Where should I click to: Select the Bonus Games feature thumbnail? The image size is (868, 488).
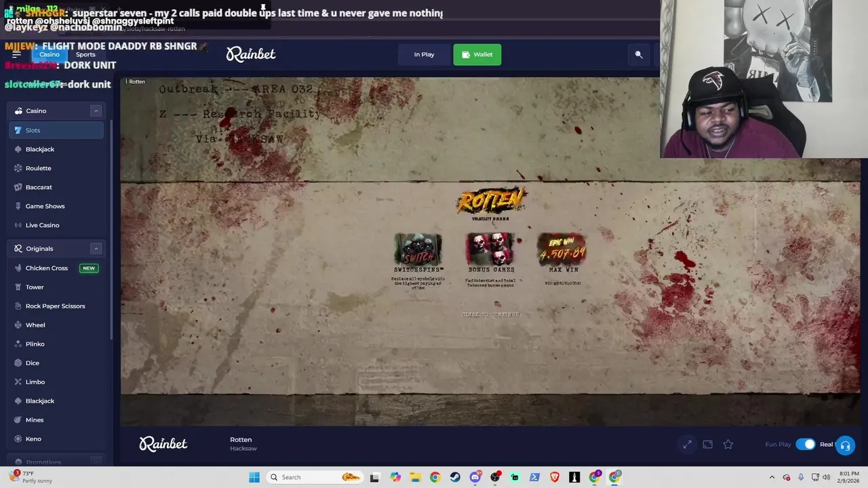491,249
